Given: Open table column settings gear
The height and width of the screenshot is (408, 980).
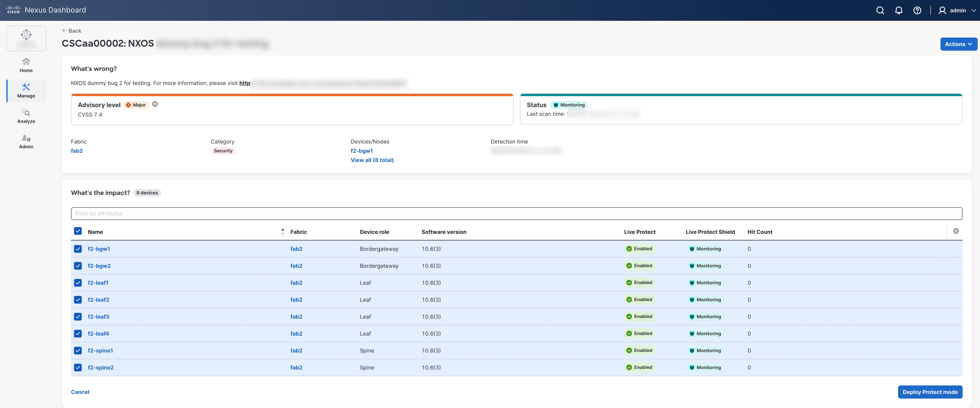Looking at the screenshot, I should point(956,231).
